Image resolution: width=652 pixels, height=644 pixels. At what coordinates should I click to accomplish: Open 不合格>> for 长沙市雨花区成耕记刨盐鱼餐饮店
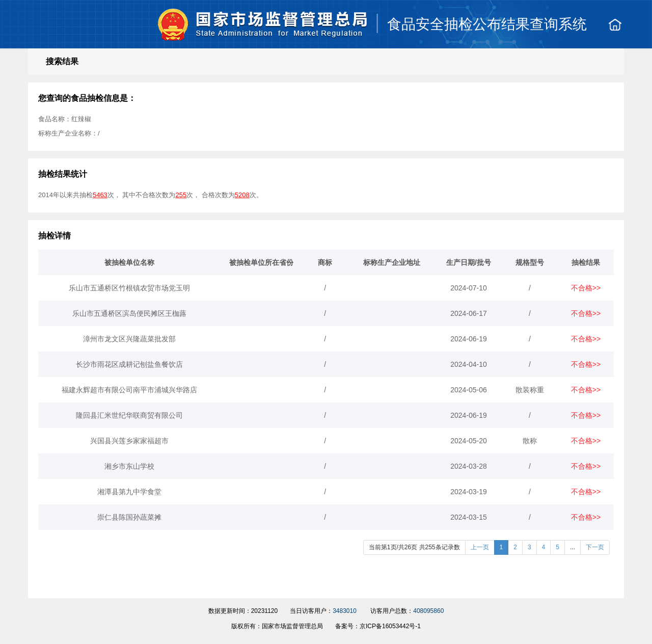click(586, 365)
